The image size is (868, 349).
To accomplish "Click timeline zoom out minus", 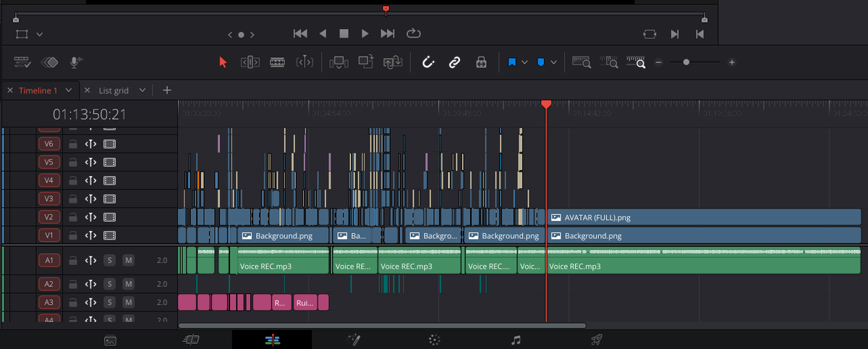I will click(x=658, y=63).
